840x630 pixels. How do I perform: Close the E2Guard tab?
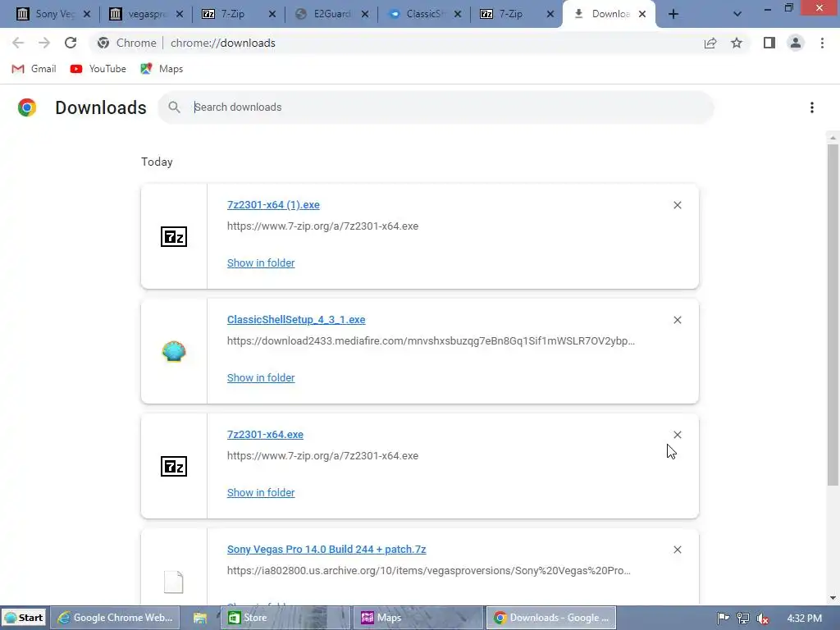pyautogui.click(x=365, y=14)
